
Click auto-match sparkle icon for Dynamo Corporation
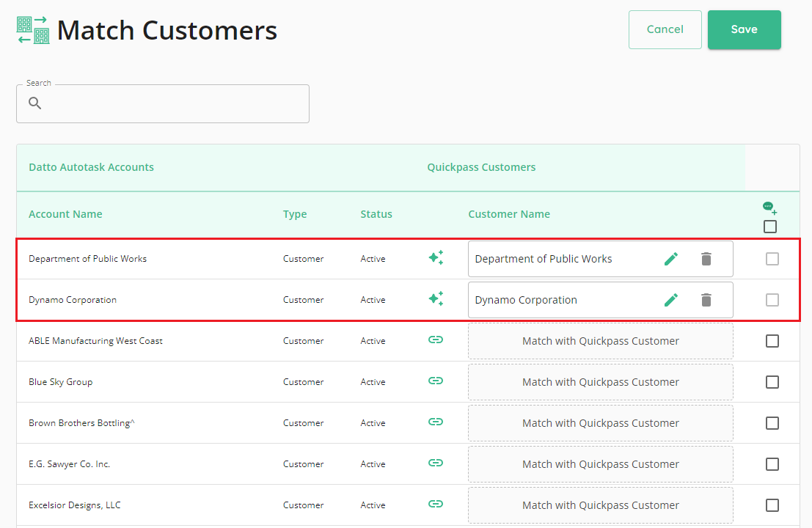pos(436,298)
